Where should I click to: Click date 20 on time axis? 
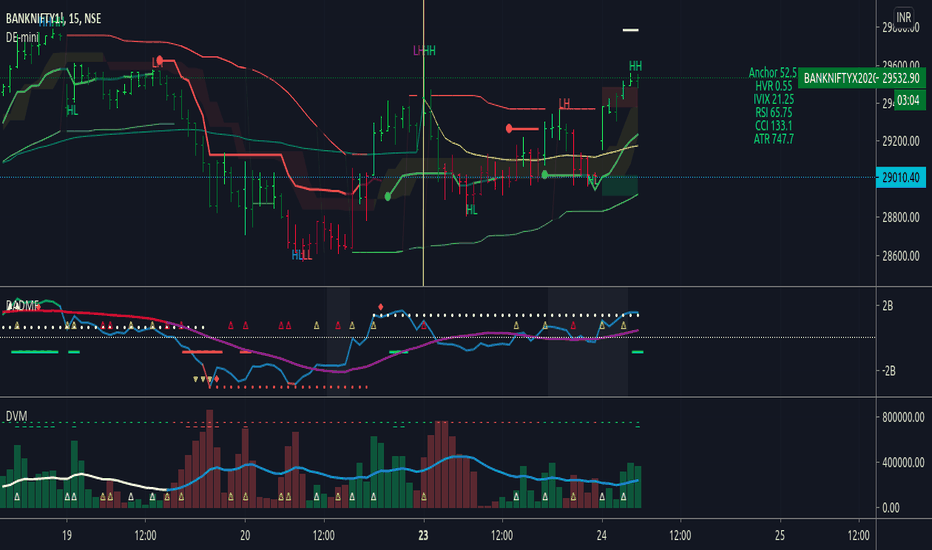click(245, 536)
